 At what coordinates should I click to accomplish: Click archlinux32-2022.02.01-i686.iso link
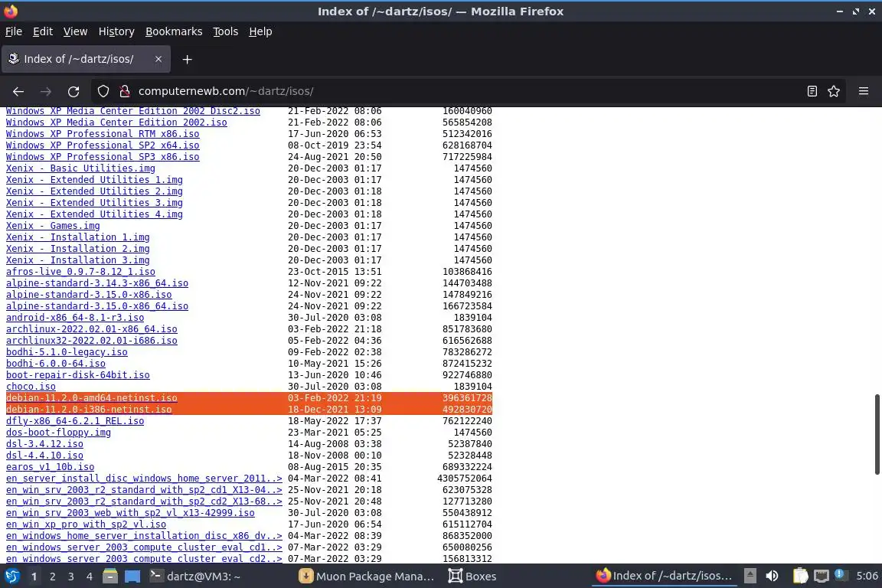(x=92, y=341)
